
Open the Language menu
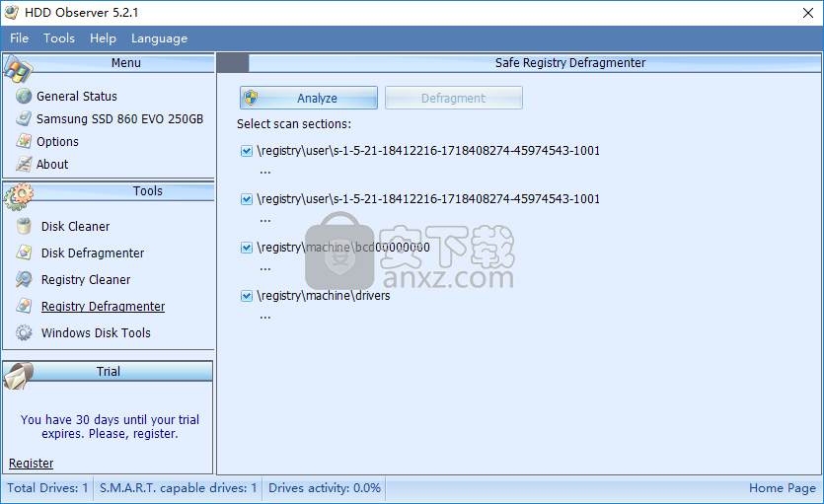[x=159, y=38]
